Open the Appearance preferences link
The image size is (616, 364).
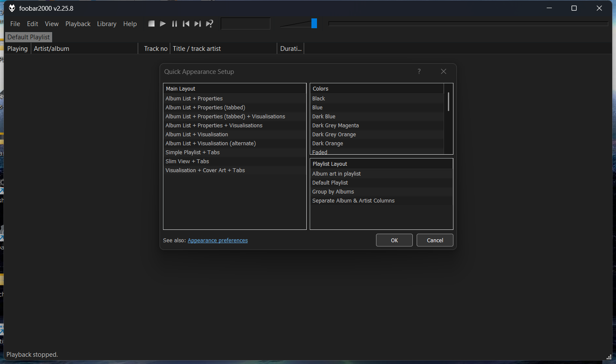point(218,241)
